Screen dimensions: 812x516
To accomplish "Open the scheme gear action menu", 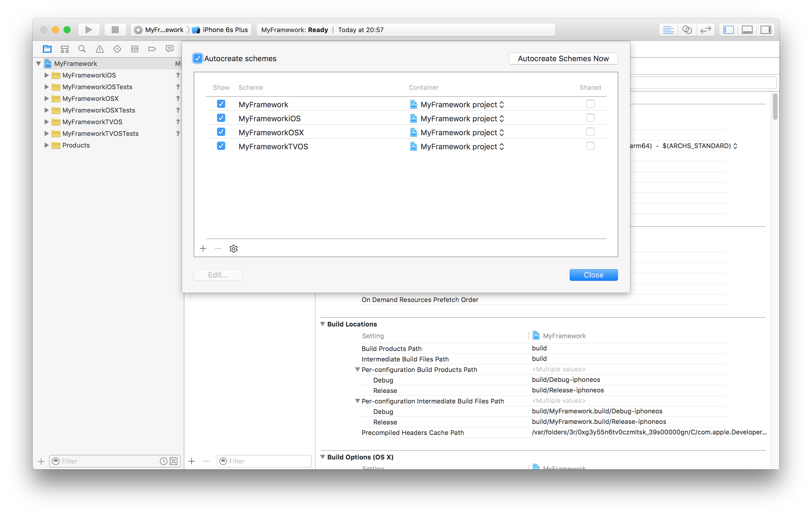I will (234, 249).
